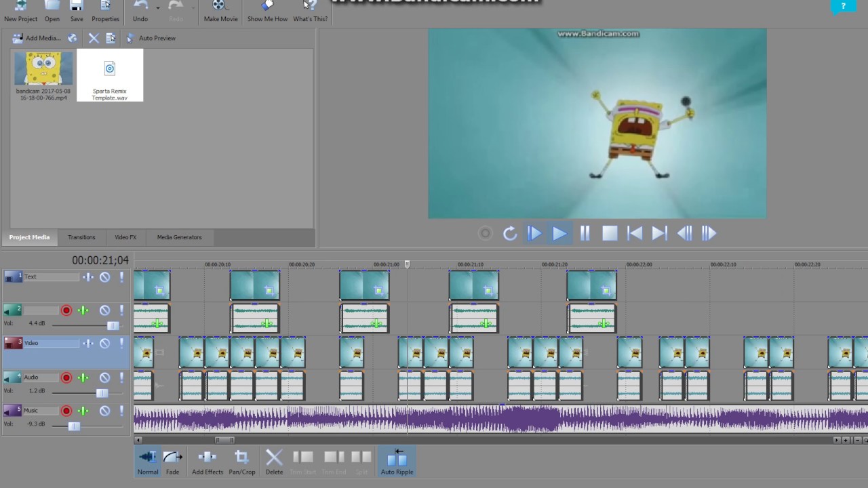Click the Make Movie icon

click(220, 11)
